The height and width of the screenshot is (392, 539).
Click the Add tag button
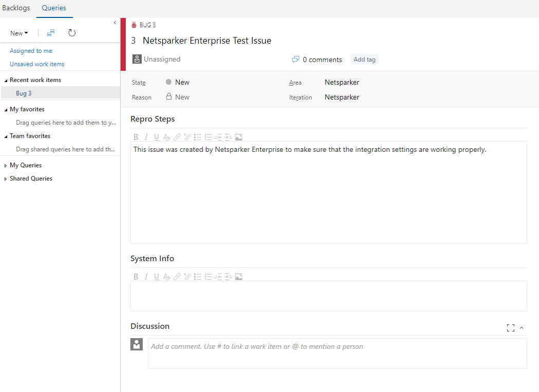364,59
